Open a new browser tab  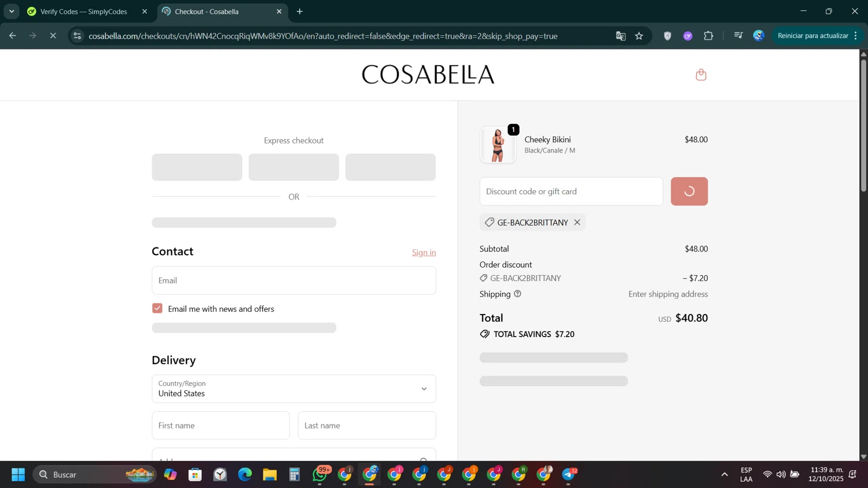pyautogui.click(x=300, y=12)
